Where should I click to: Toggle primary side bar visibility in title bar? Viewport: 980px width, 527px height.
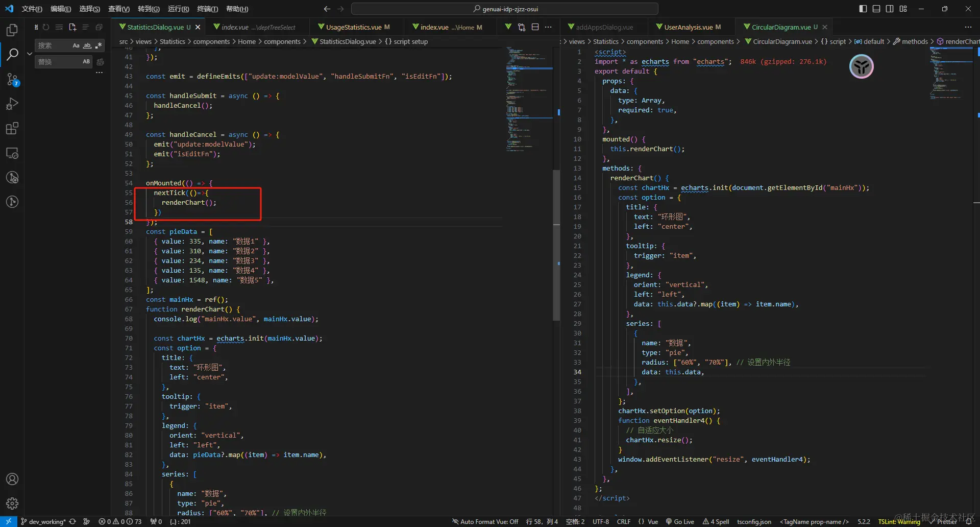pyautogui.click(x=863, y=9)
